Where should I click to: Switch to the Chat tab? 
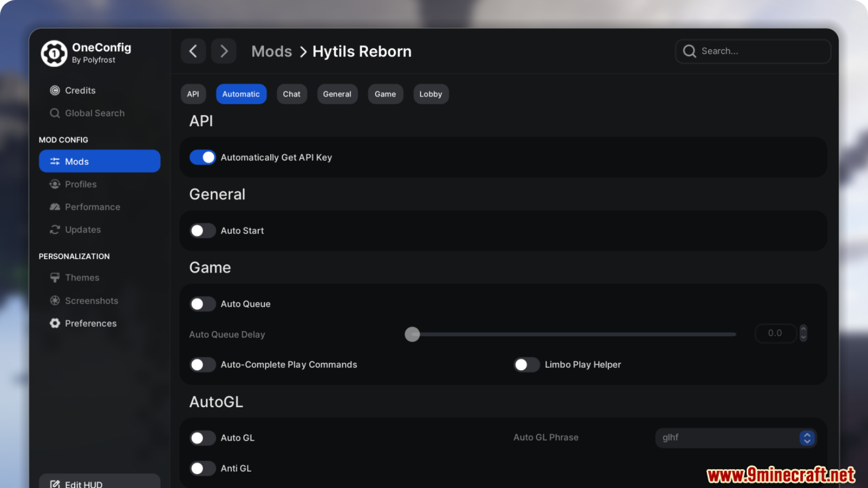click(x=292, y=94)
